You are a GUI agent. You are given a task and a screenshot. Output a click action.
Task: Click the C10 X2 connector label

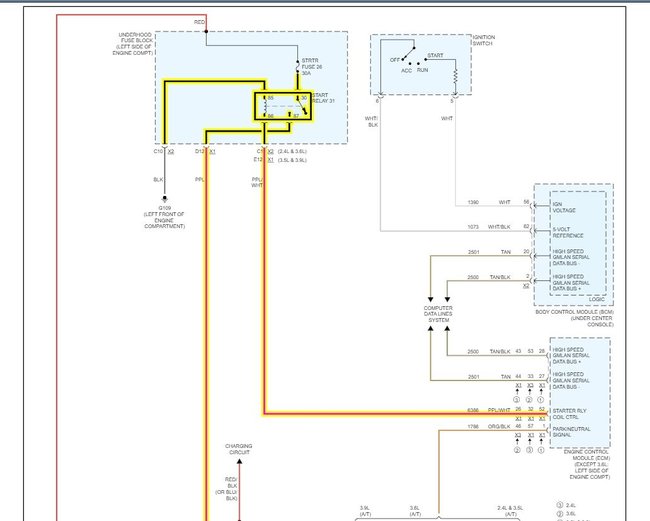click(x=163, y=151)
